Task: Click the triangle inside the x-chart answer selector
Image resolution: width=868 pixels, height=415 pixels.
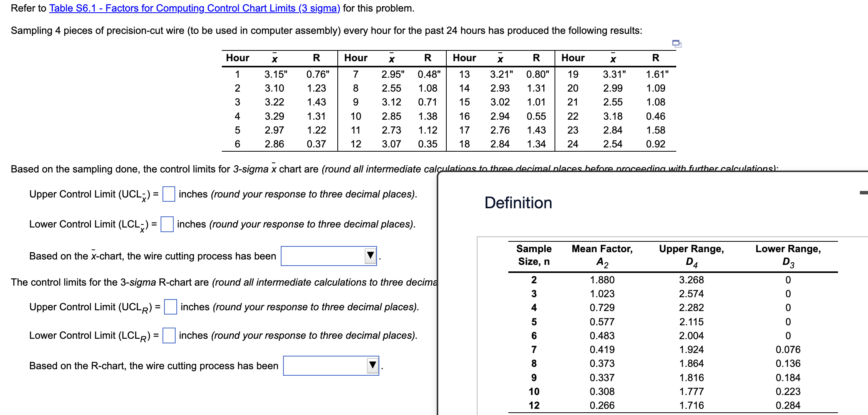Action: [370, 255]
